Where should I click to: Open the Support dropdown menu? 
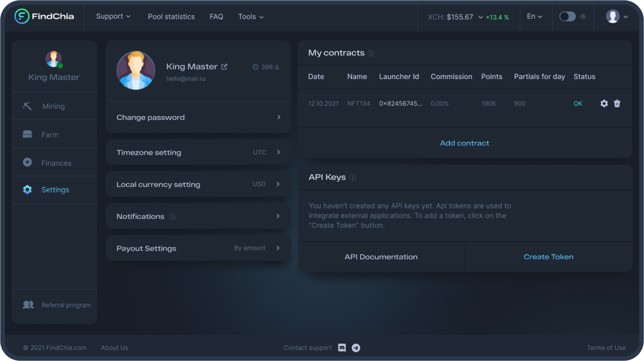click(x=113, y=17)
